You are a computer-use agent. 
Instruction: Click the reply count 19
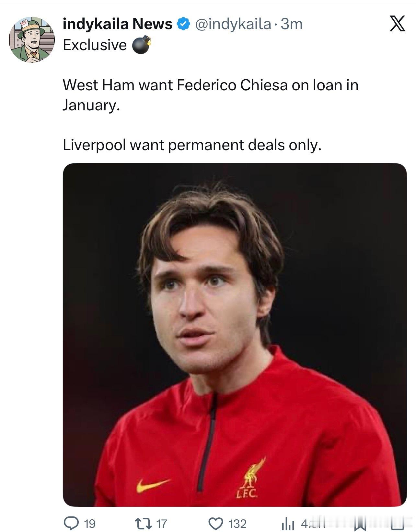[x=90, y=524]
